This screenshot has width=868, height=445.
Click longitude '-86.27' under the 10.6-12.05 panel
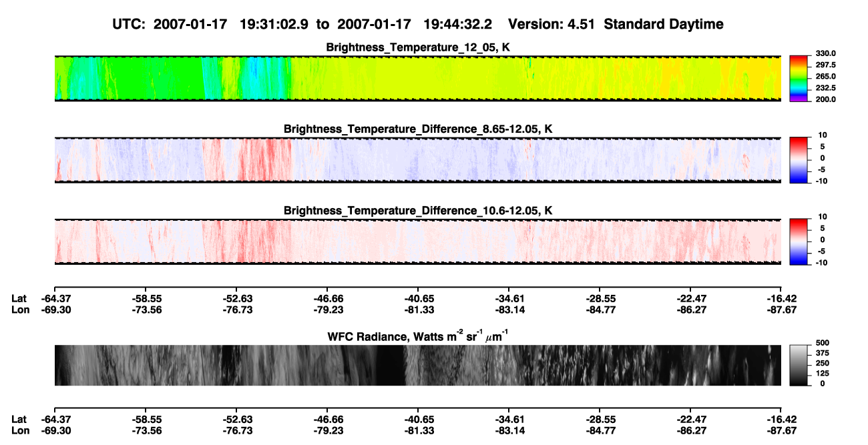(x=691, y=309)
